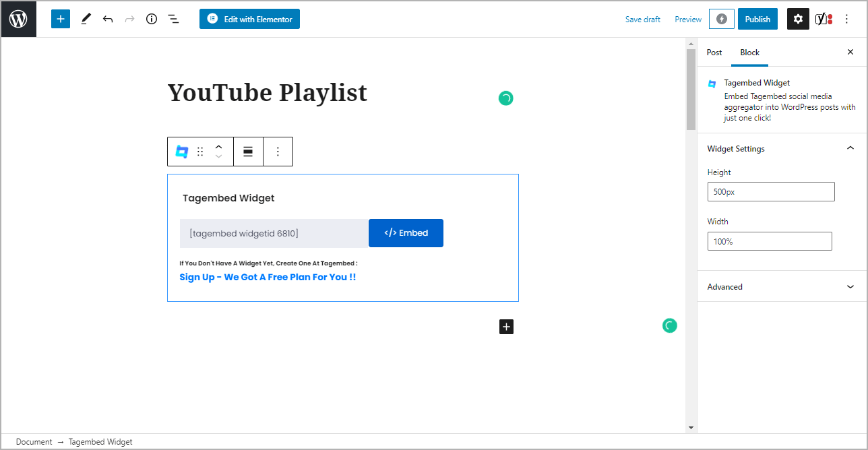Click the WordPress logo icon
868x450 pixels.
click(x=18, y=19)
